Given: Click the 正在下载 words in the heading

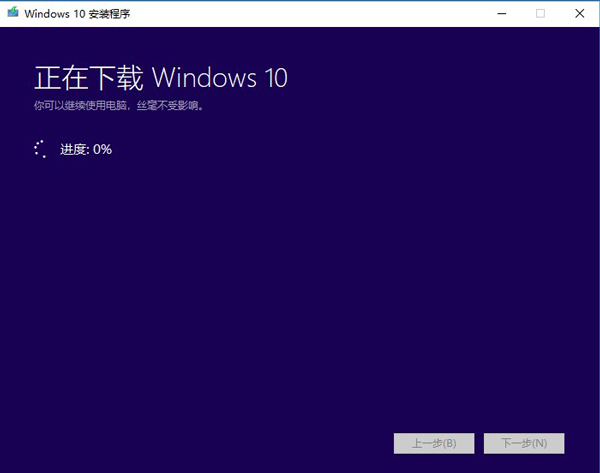Looking at the screenshot, I should pos(89,77).
